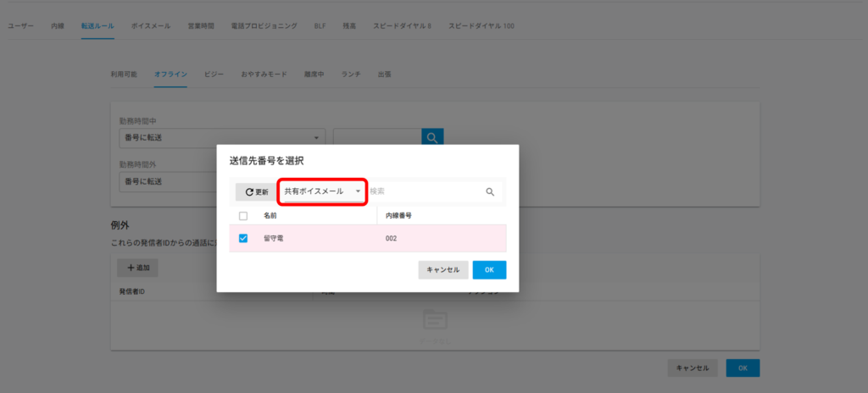The width and height of the screenshot is (868, 393).
Task: Click the blue search button behind the dialog
Action: click(x=432, y=137)
